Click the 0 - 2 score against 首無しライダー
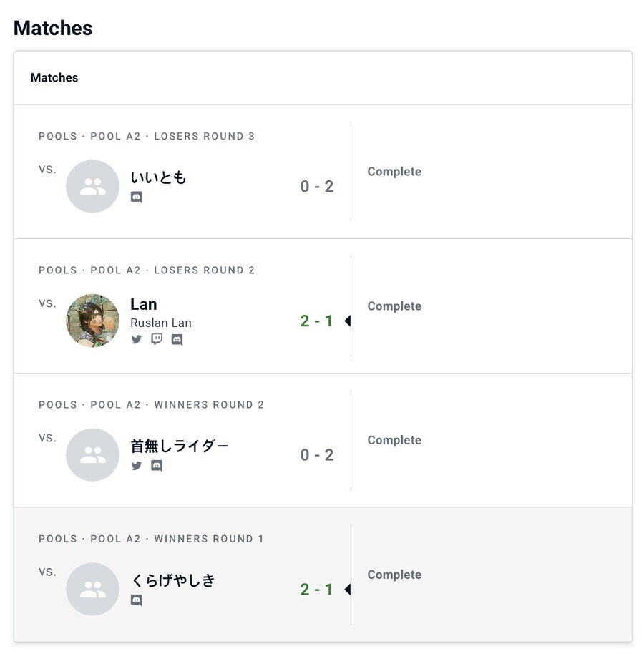The image size is (644, 659). point(317,454)
